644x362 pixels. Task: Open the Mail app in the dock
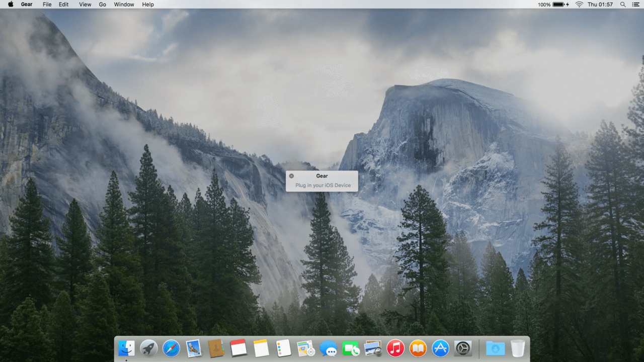pyautogui.click(x=194, y=348)
